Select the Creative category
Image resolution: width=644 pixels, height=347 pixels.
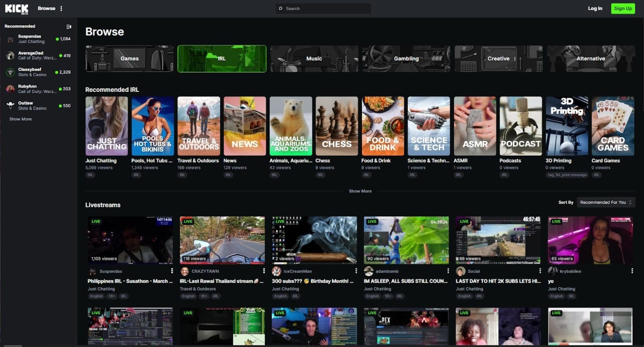coord(498,58)
